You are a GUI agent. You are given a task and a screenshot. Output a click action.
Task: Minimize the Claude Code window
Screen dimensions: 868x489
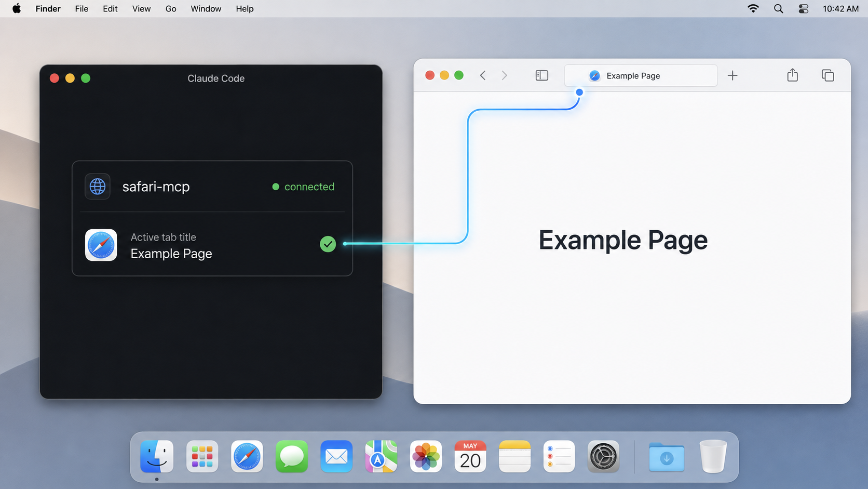[70, 78]
